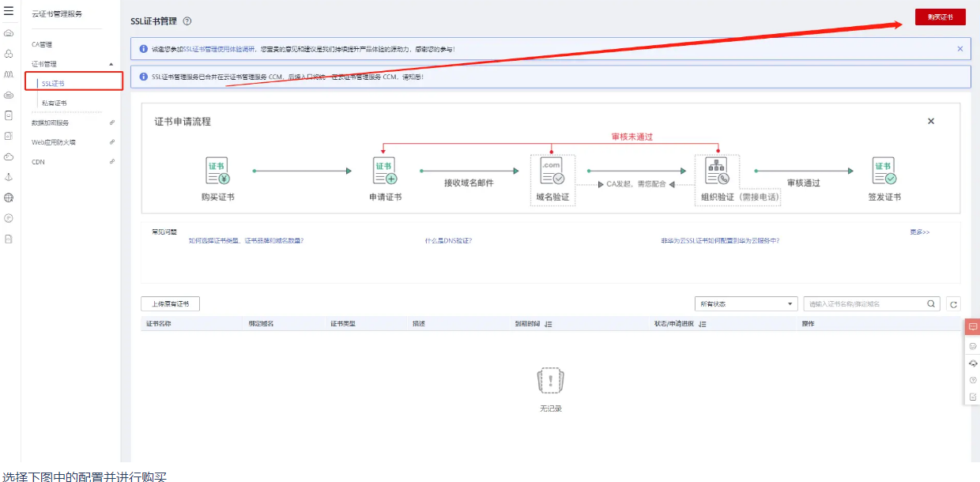The image size is (980, 482).
Task: Click the 申请证书 flow step icon
Action: pyautogui.click(x=385, y=171)
